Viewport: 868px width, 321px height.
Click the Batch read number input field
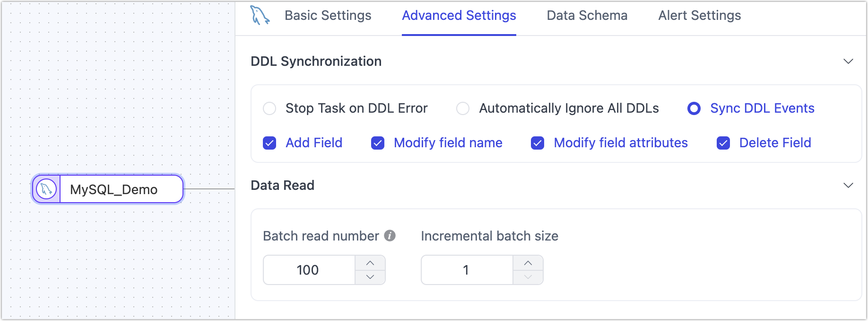[309, 270]
